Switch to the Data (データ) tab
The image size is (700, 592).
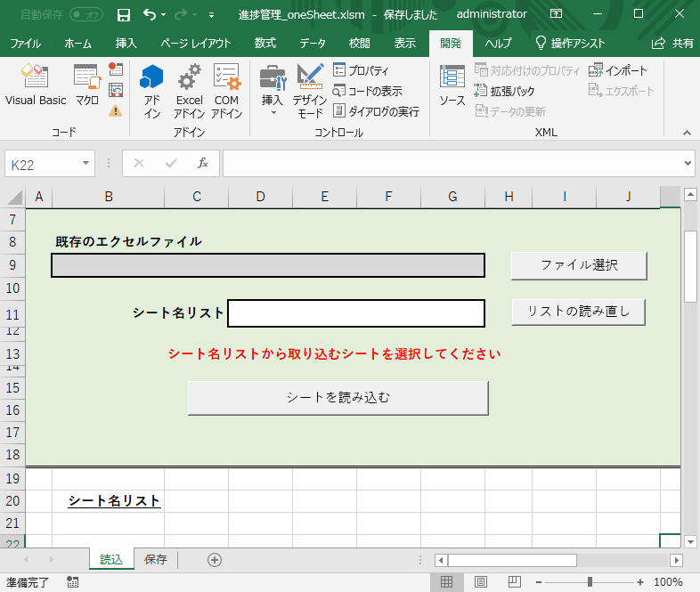tap(313, 44)
